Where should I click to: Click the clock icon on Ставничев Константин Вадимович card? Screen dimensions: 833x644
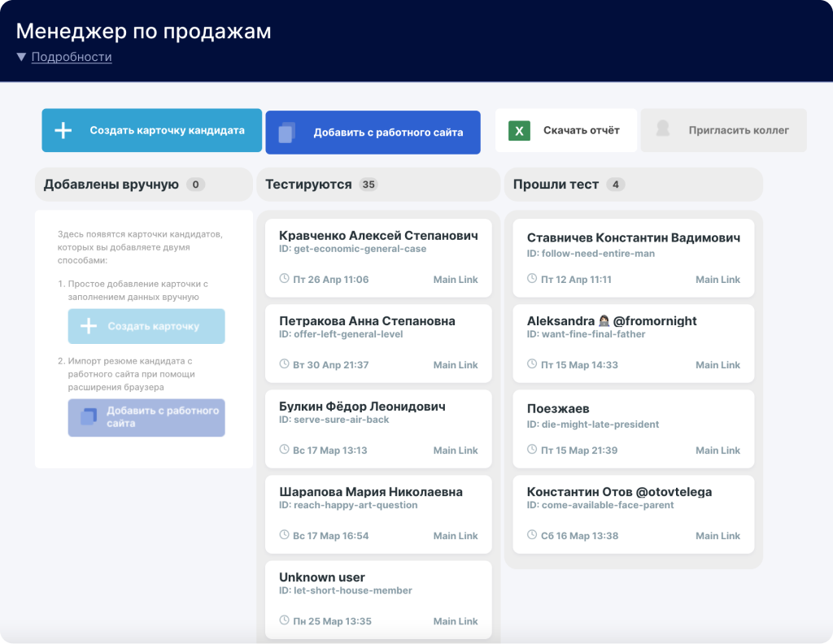[x=532, y=279]
